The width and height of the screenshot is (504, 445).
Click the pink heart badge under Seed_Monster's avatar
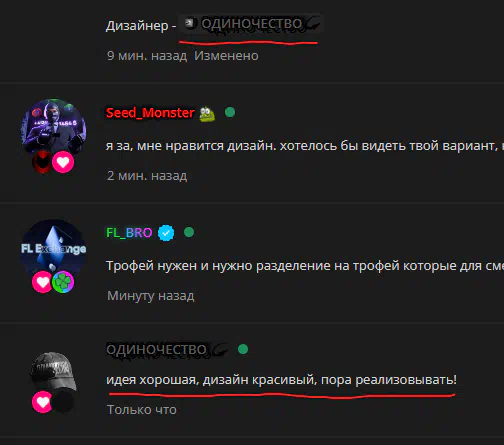pyautogui.click(x=63, y=162)
